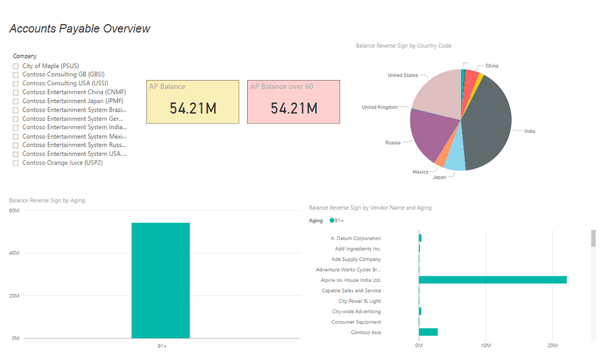Enable Contoso Entertainment System Russ... checkbox
Viewport: 604px width, 364px height.
(x=15, y=145)
